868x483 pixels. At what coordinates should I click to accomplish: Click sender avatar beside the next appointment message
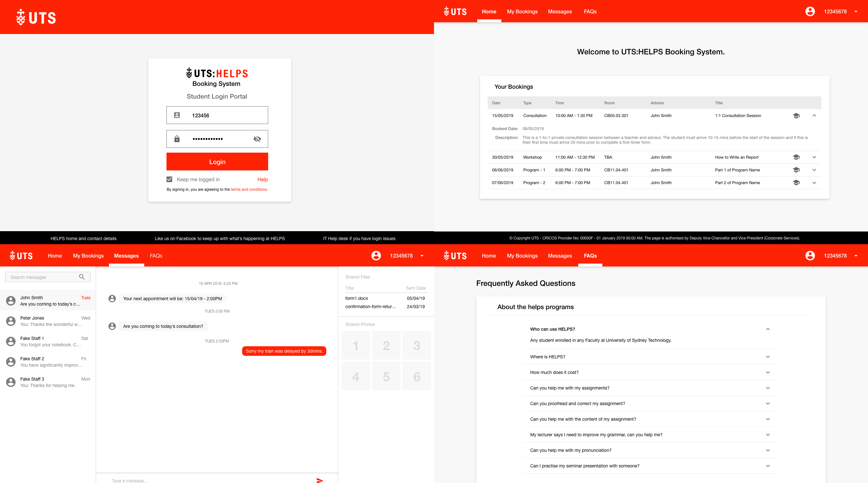pos(112,299)
